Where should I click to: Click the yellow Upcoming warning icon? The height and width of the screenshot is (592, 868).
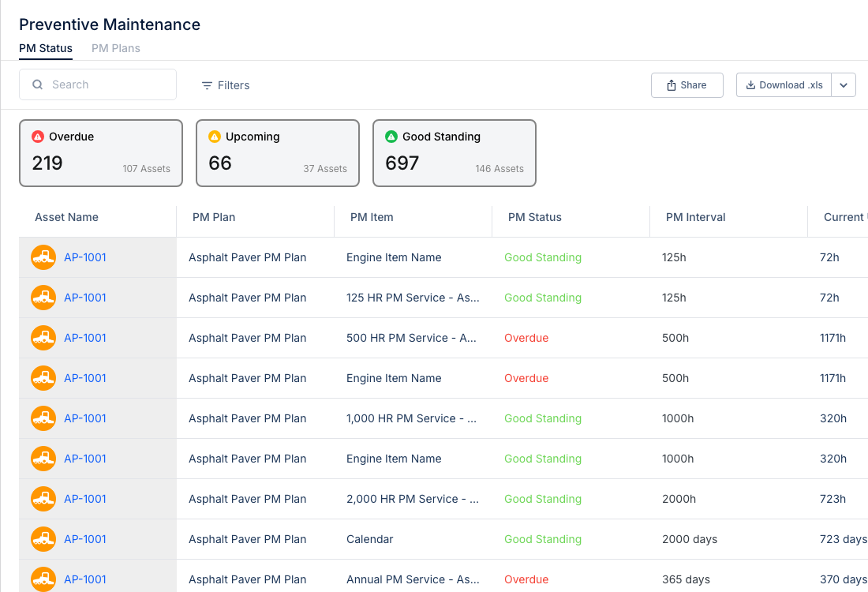click(214, 137)
